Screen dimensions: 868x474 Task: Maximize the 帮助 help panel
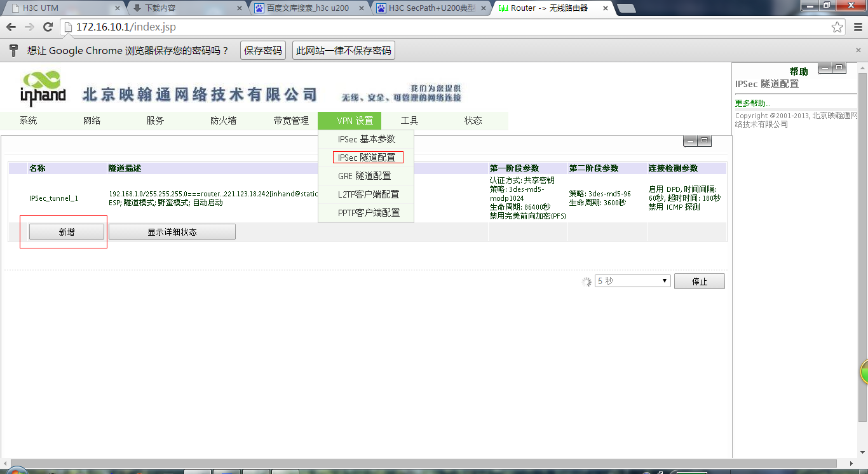(839, 68)
